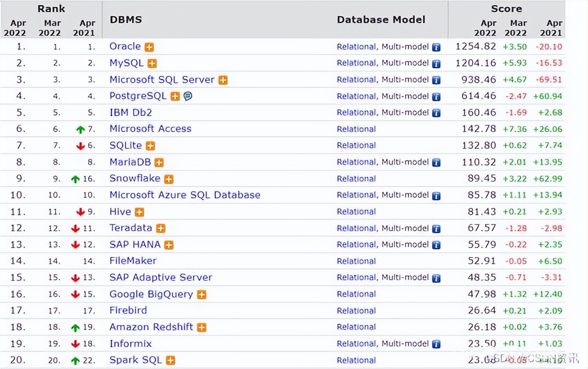This screenshot has width=588, height=369.
Task: Click the orange plus icon next to Hive
Action: (x=139, y=212)
